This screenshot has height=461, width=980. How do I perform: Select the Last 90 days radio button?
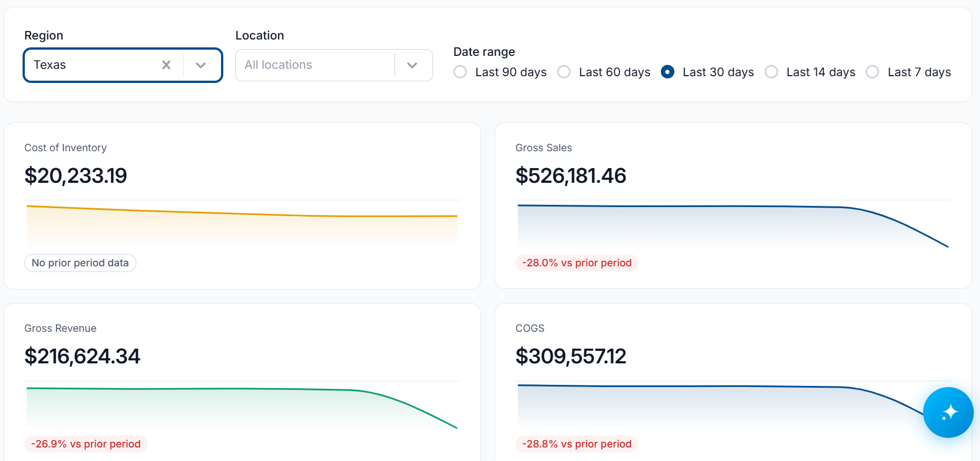[x=460, y=72]
